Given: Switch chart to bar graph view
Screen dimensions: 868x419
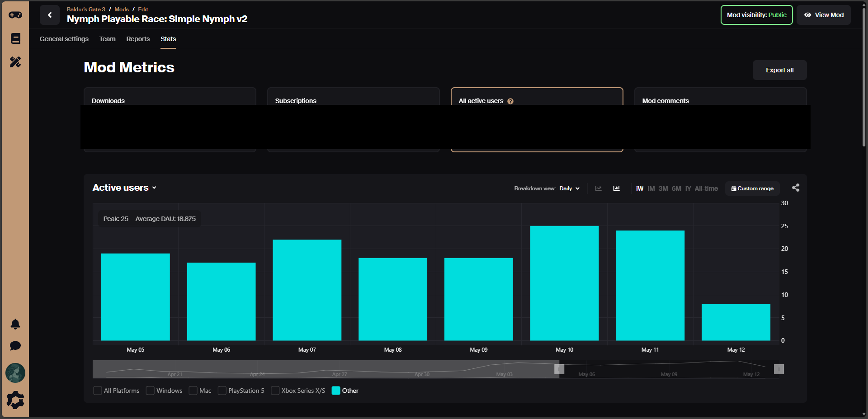Looking at the screenshot, I should click(617, 188).
